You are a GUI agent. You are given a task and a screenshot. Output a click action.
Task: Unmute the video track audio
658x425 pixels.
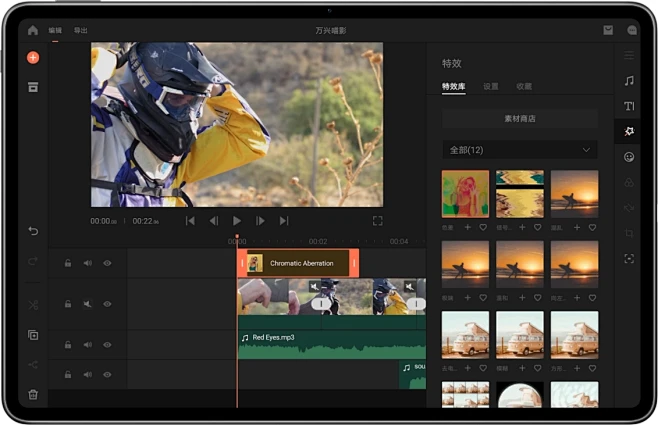pos(87,304)
